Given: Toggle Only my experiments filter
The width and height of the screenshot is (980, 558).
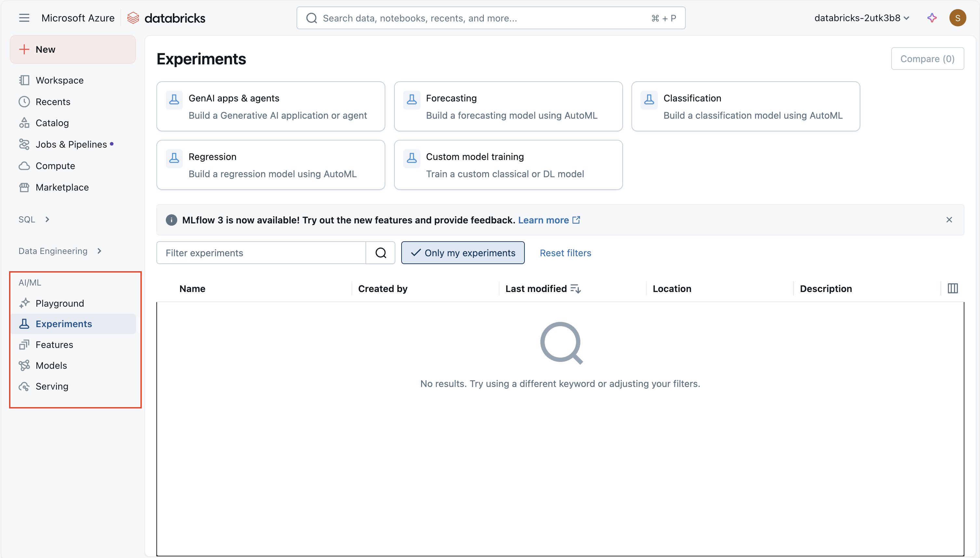Looking at the screenshot, I should pyautogui.click(x=462, y=253).
